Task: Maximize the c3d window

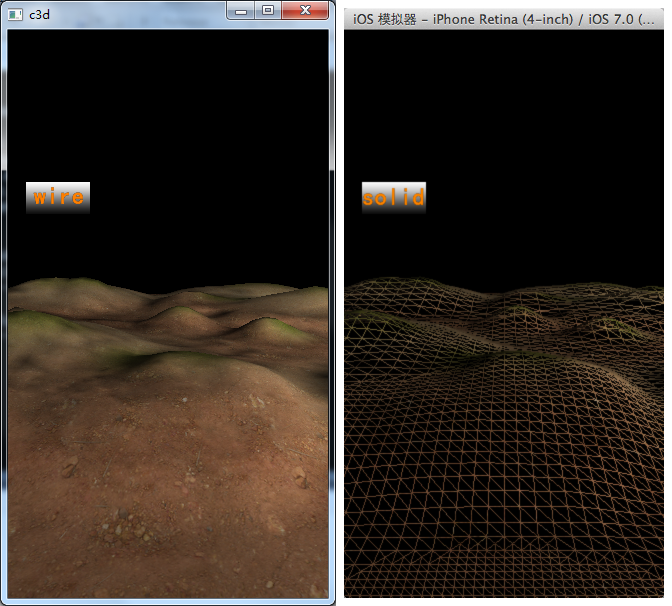Action: click(x=268, y=11)
